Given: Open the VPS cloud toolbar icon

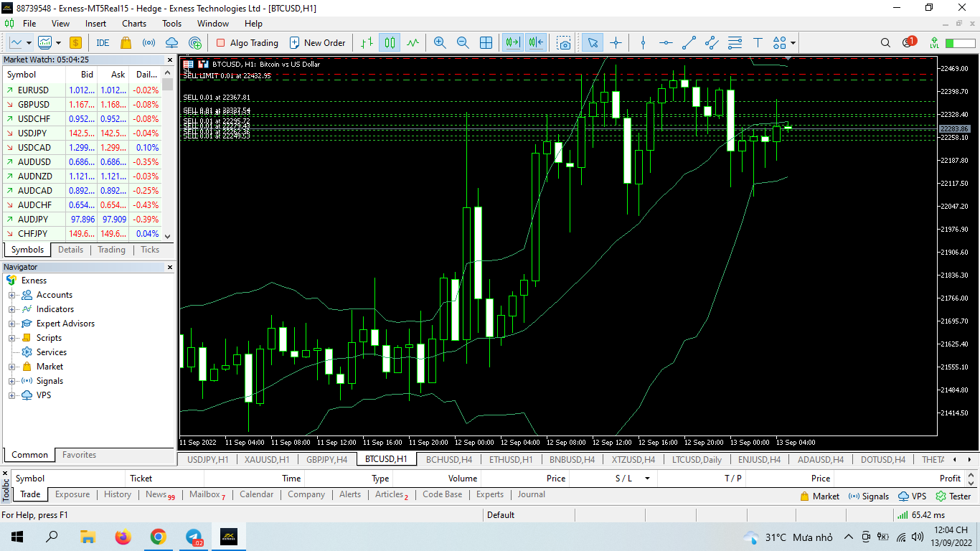Looking at the screenshot, I should (172, 42).
